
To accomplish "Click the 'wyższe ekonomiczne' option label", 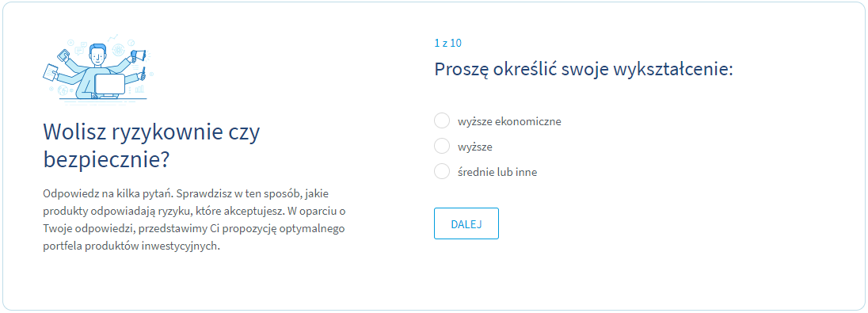I will tap(509, 121).
